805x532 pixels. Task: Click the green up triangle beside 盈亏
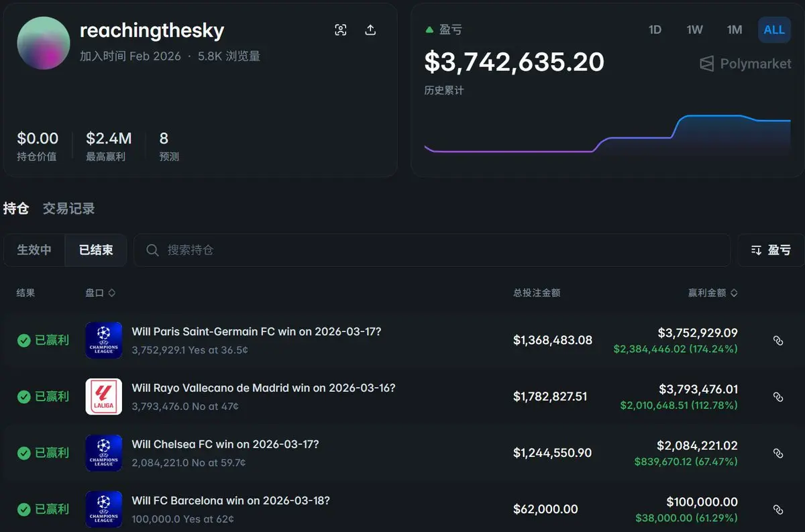[429, 30]
